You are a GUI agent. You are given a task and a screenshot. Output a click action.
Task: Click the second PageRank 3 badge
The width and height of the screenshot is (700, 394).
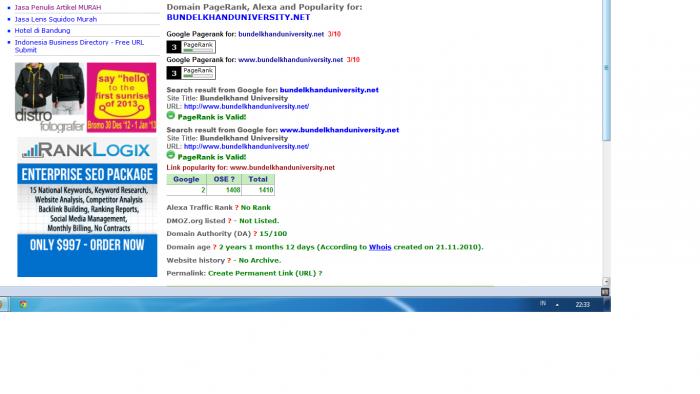[191, 73]
